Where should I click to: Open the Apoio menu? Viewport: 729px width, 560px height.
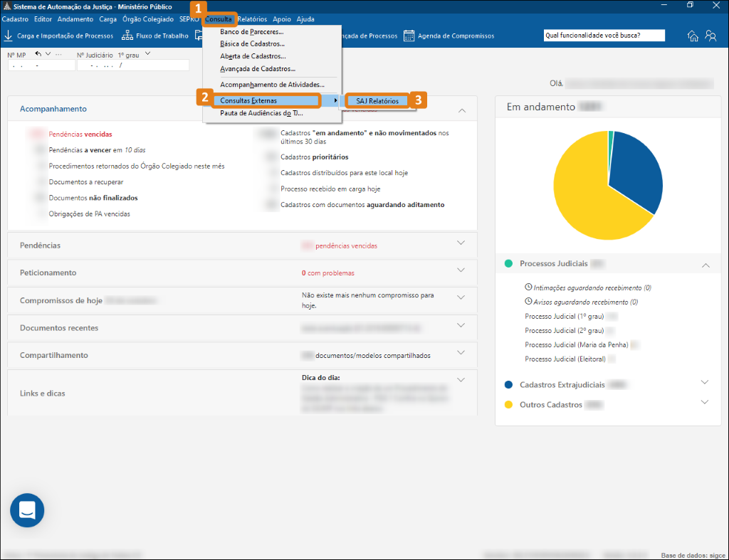tap(282, 19)
